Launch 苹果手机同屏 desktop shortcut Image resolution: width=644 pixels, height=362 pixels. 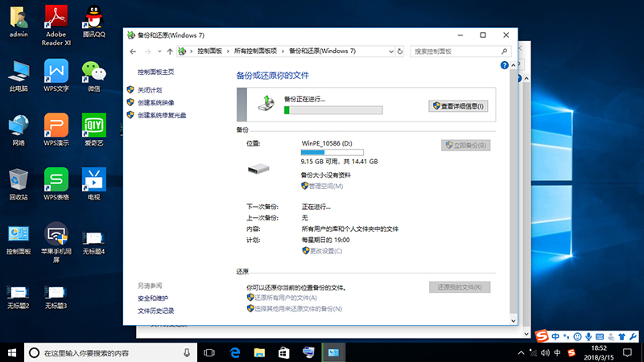(x=56, y=242)
